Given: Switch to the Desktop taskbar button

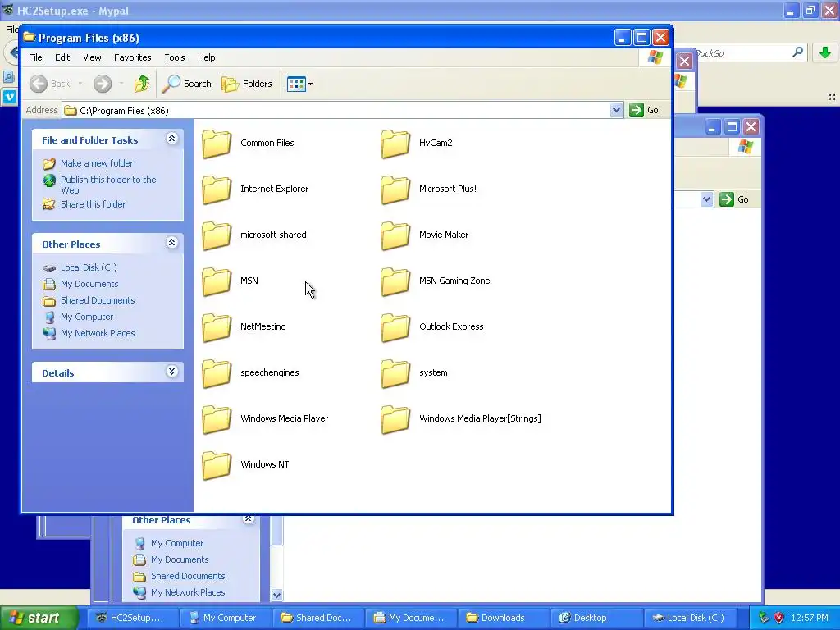Looking at the screenshot, I should pos(596,618).
